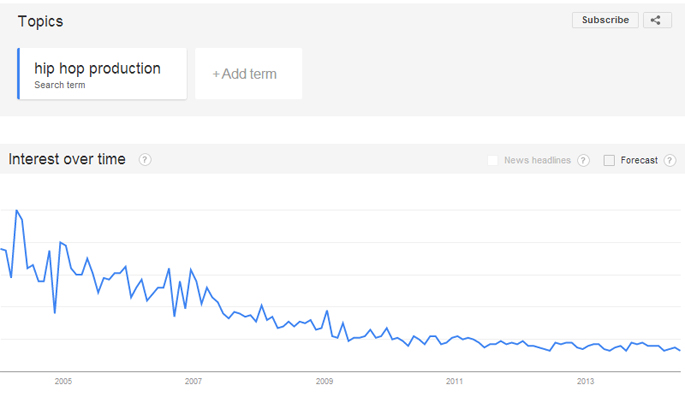Select the hip hop production term card
This screenshot has width=685, height=397.
[x=102, y=74]
